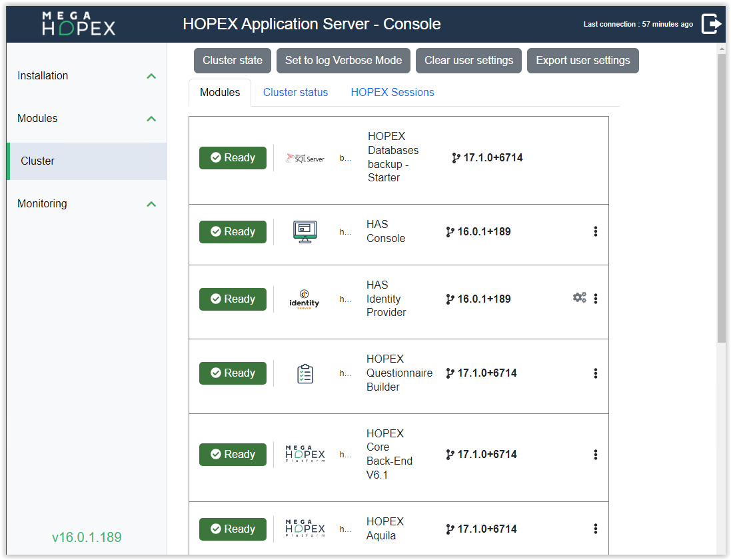Image resolution: width=731 pixels, height=560 pixels.
Task: Click the SQL Server module icon
Action: click(x=305, y=158)
